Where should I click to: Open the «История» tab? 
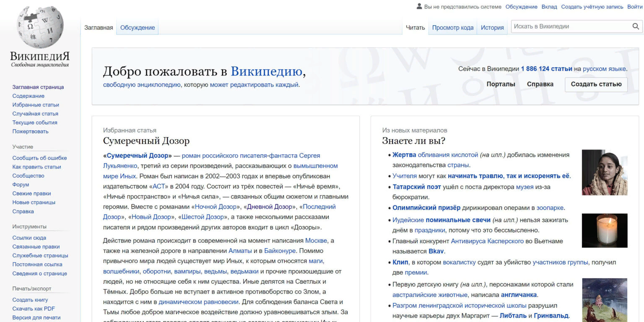492,28
